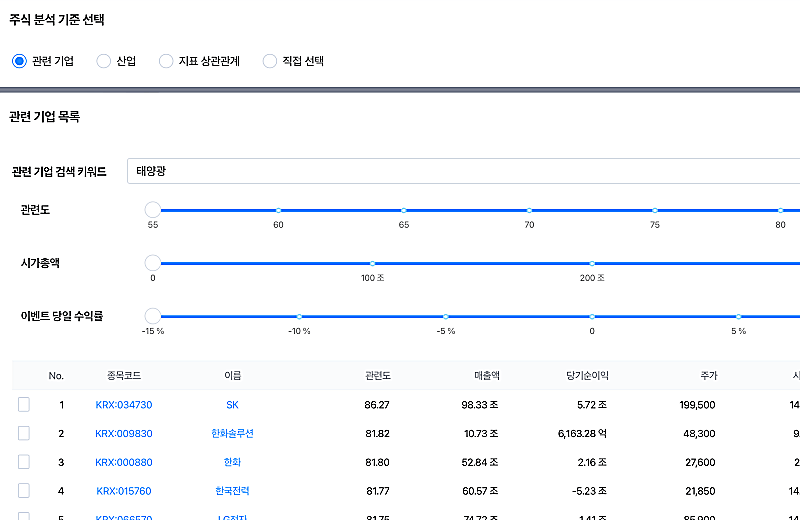Choose the 지표 상관관계 radio option
Screen dimensions: 800x520
[166, 61]
